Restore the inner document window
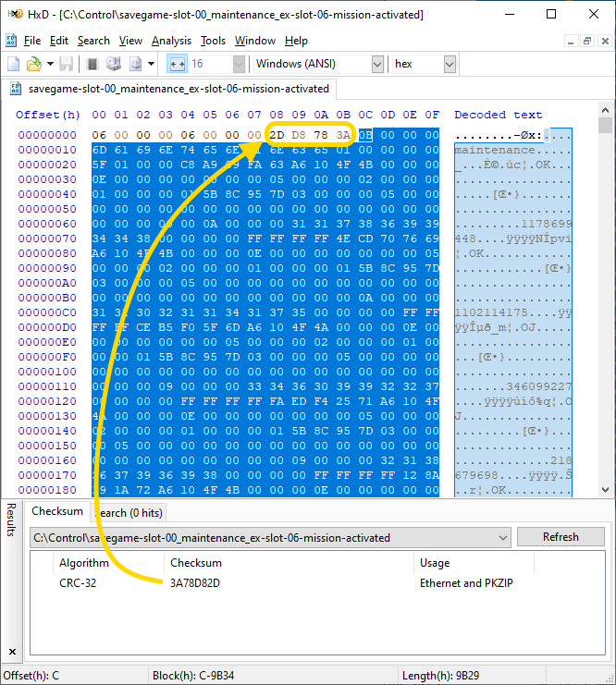Screen dimensions: 616x685 click(587, 41)
